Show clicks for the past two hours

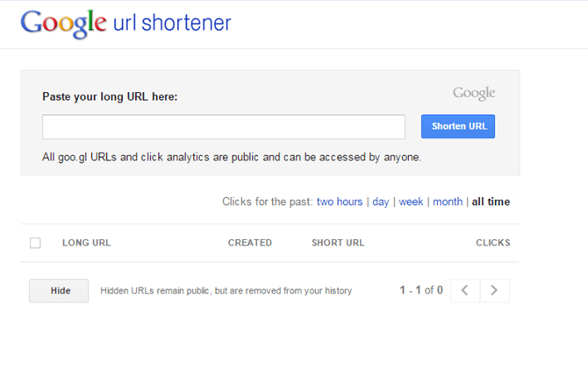tap(340, 202)
